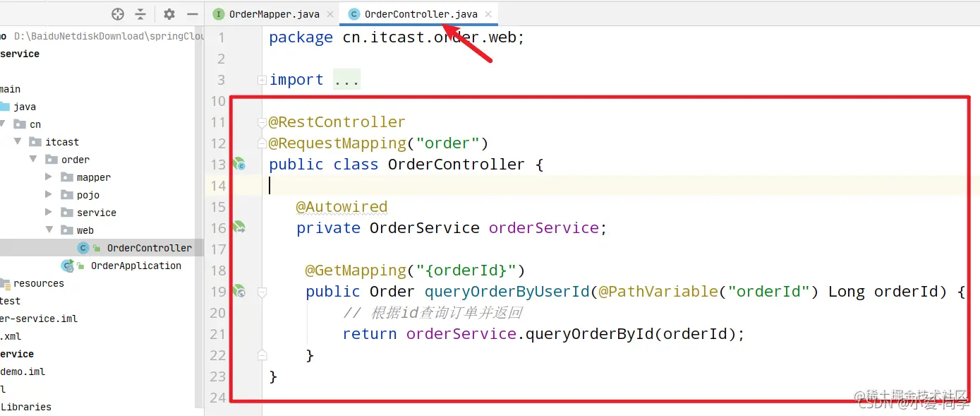
Task: Click the itcast package folder icon
Action: click(35, 142)
